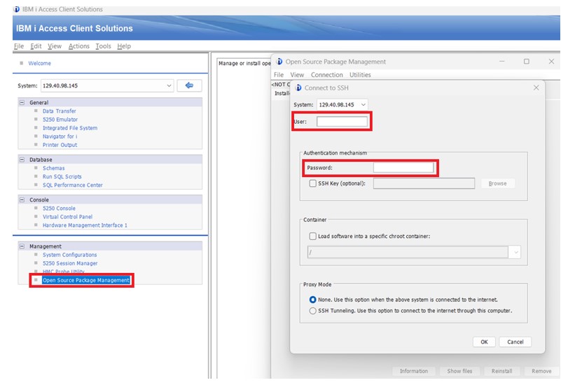Open Schemas under Database

pos(53,168)
